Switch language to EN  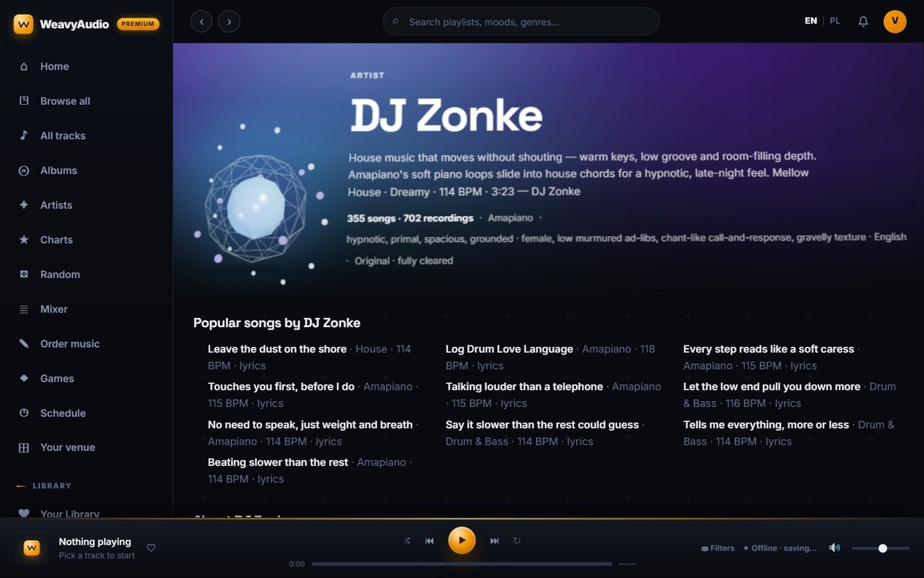pos(811,21)
